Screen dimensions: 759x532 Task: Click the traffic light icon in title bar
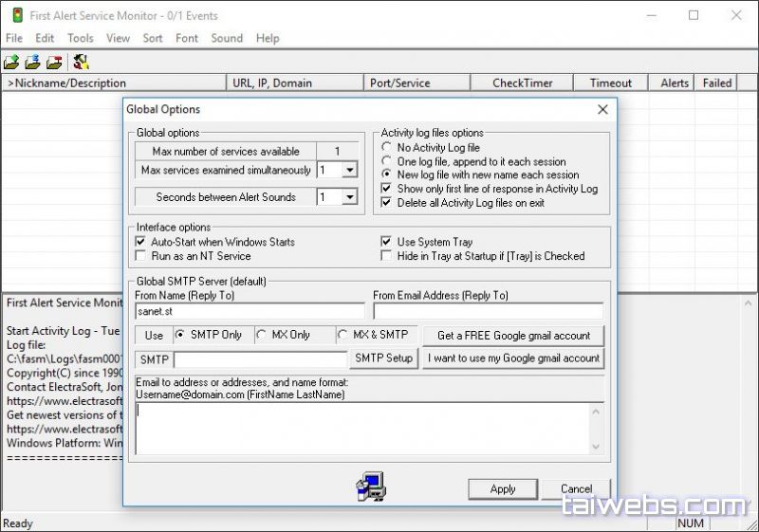click(x=13, y=15)
